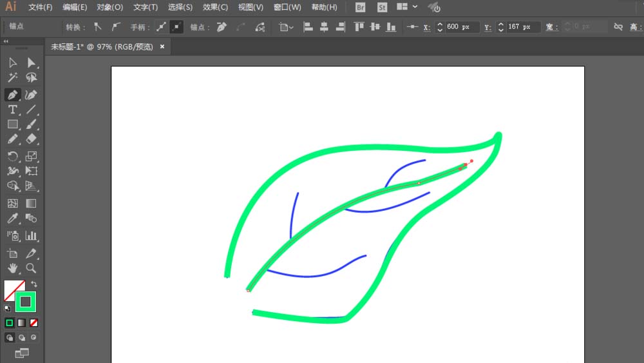Select the Pencil (Shaper) tool
The width and height of the screenshot is (644, 363).
[12, 139]
